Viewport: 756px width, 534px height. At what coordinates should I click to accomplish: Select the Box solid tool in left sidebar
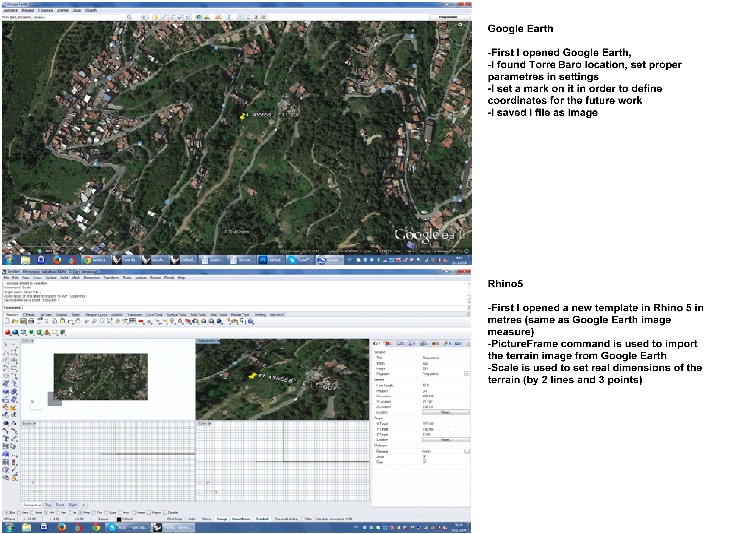click(6, 391)
